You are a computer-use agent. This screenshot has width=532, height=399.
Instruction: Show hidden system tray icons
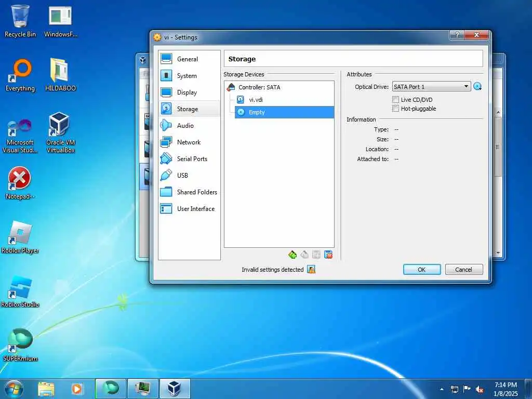coord(442,389)
